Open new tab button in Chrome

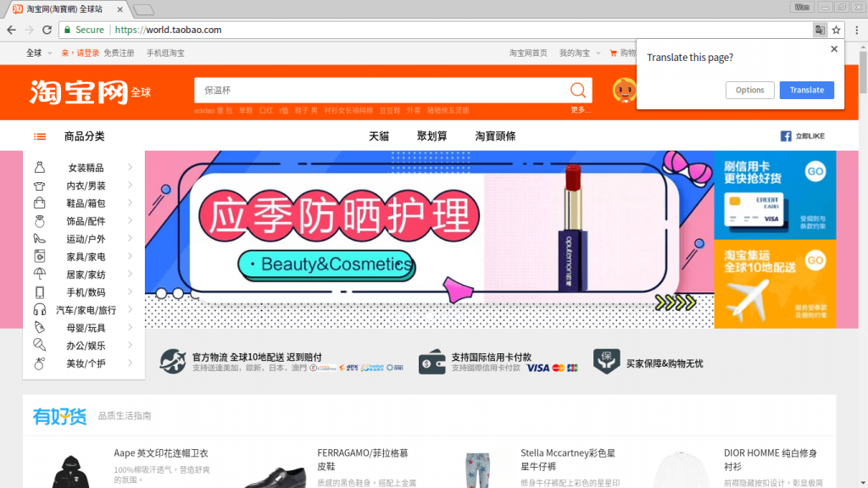pyautogui.click(x=143, y=10)
